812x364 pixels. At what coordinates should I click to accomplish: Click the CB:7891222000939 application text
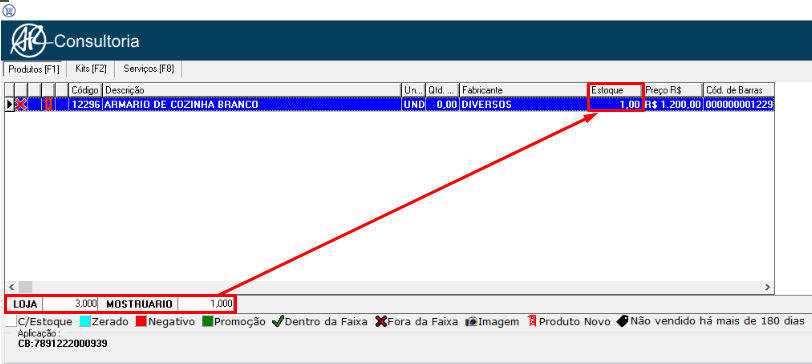click(62, 343)
